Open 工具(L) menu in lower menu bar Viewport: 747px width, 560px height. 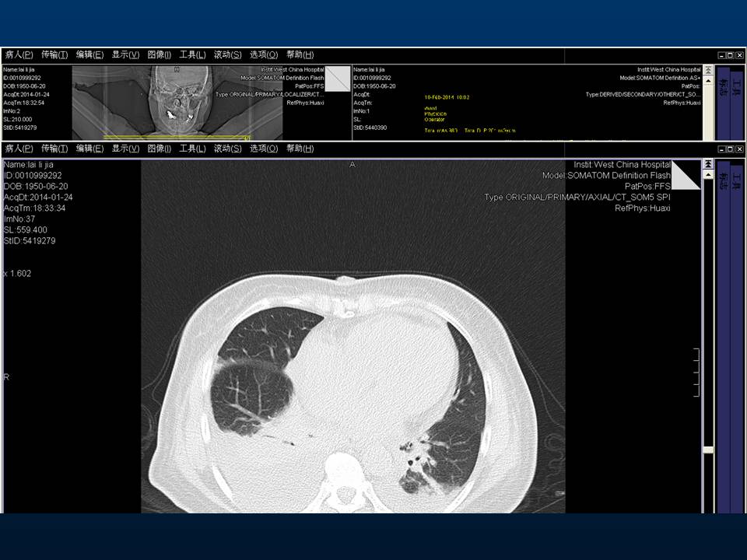tap(192, 148)
